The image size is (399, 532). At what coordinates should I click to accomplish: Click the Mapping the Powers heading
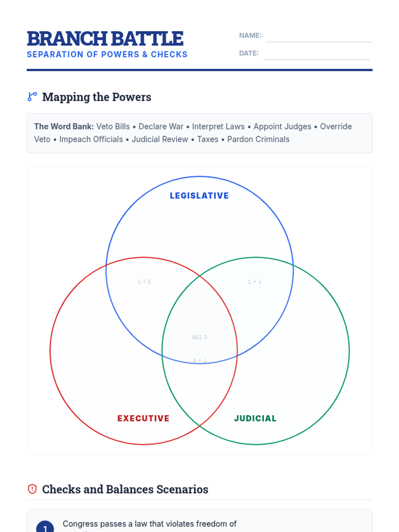(x=96, y=97)
